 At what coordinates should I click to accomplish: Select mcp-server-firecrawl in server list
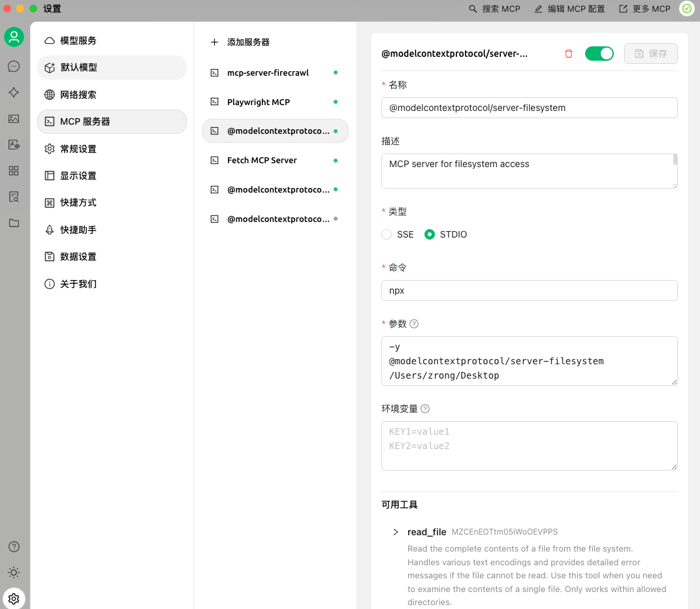[275, 72]
